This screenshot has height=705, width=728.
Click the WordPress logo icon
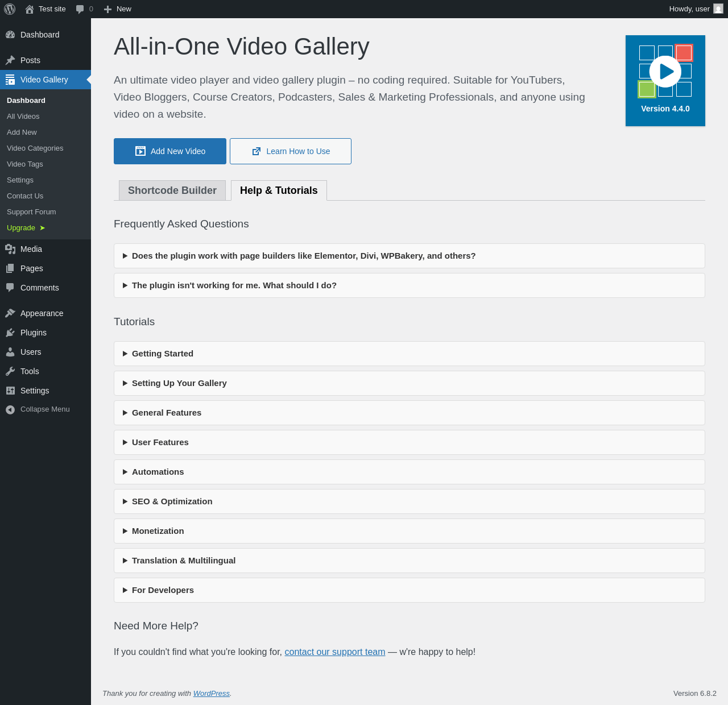click(10, 9)
